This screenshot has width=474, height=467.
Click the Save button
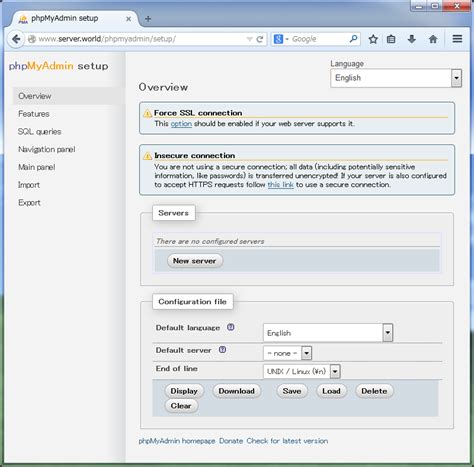click(x=292, y=391)
